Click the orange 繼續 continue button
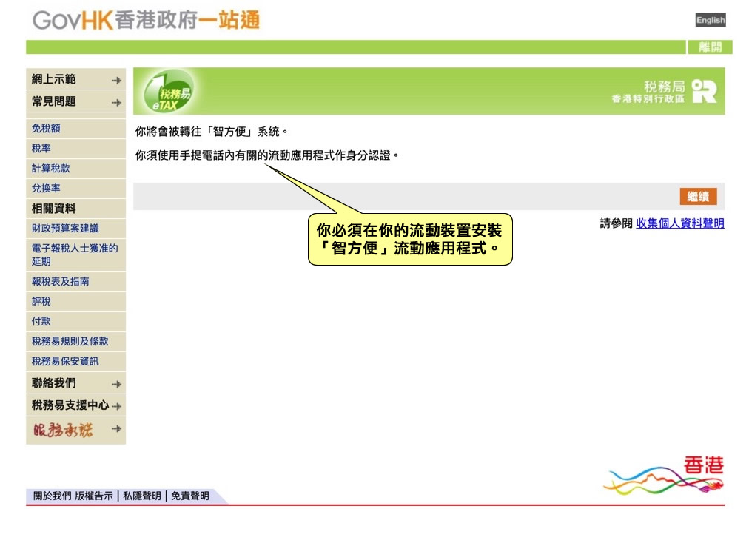This screenshot has width=749, height=560. coord(698,196)
